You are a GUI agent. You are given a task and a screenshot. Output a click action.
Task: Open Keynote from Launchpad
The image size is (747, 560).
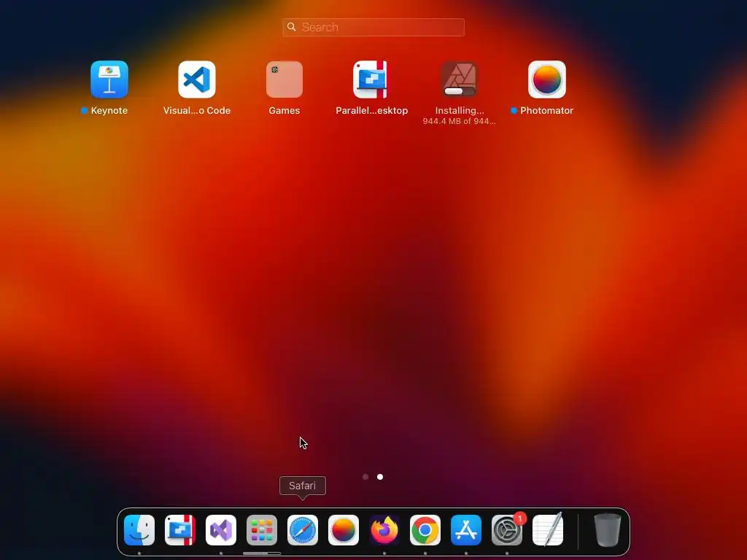(x=109, y=79)
